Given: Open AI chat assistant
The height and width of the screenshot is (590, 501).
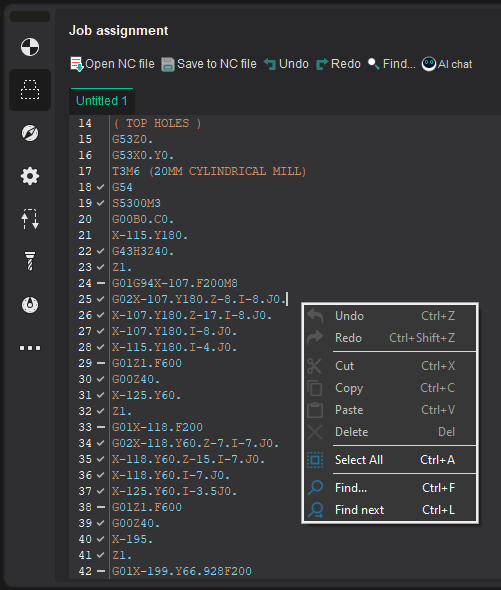Looking at the screenshot, I should click(x=447, y=64).
